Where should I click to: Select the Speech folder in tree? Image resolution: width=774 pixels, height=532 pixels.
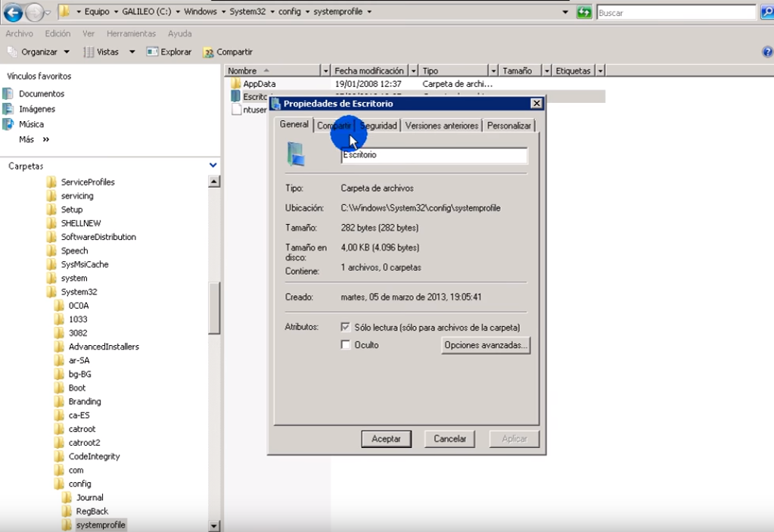coord(75,250)
